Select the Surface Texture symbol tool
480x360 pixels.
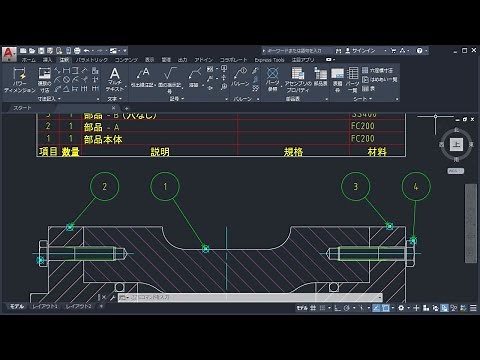169,79
